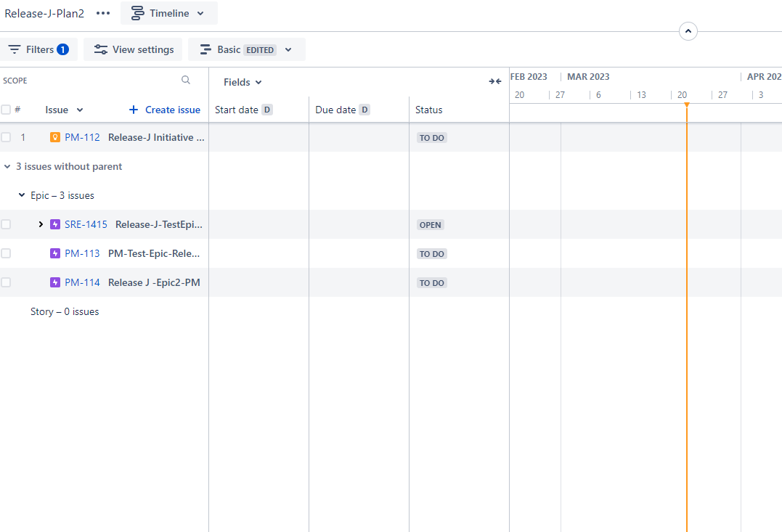Screen dimensions: 782x532
Task: Open Filters panel
Action: [38, 49]
